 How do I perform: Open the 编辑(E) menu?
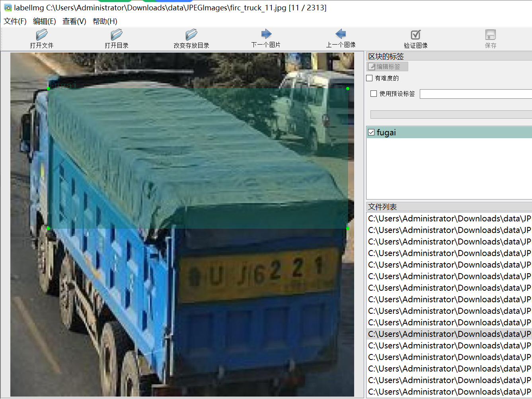[x=45, y=22]
